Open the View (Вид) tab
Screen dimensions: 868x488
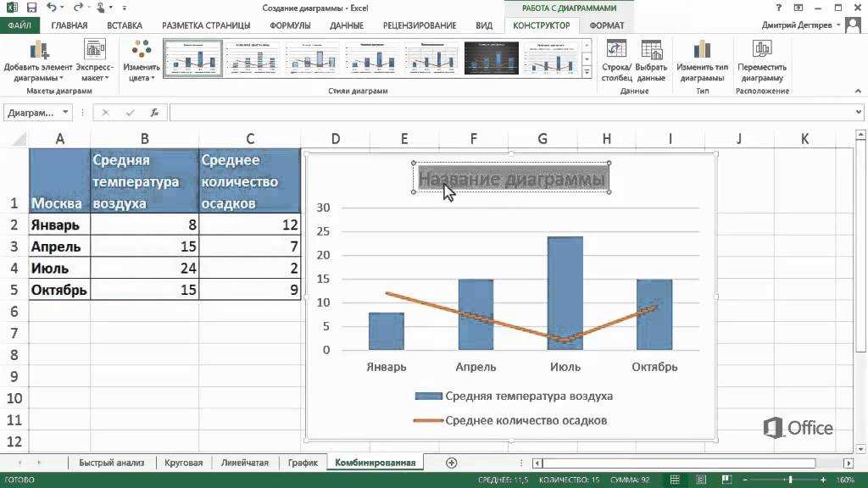tap(484, 25)
